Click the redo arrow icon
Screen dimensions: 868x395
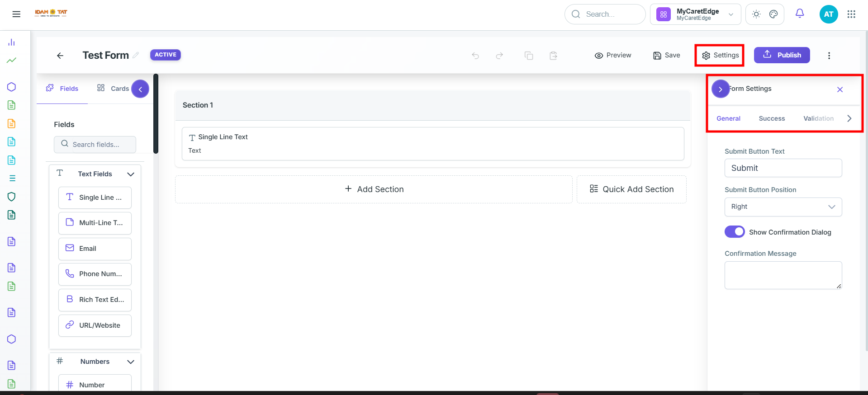point(499,56)
